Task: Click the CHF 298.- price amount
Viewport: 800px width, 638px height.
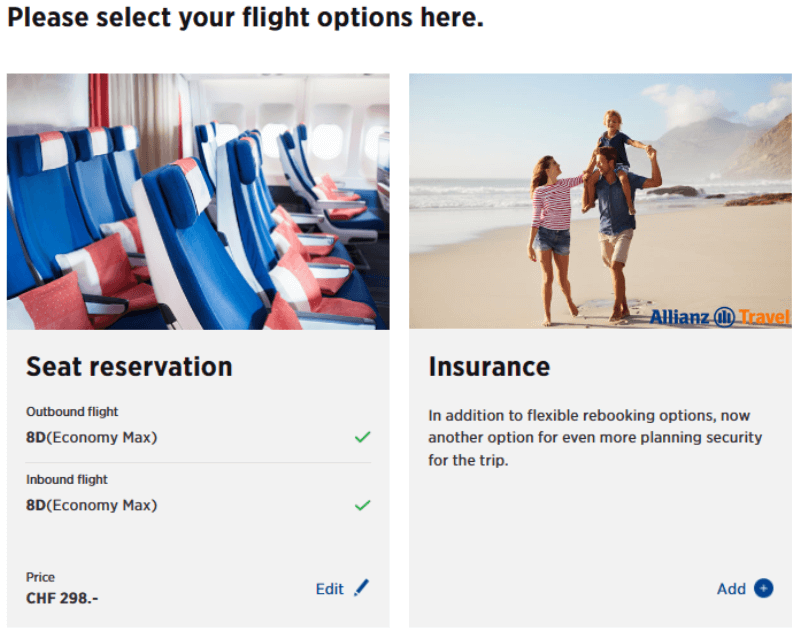Action: point(62,598)
